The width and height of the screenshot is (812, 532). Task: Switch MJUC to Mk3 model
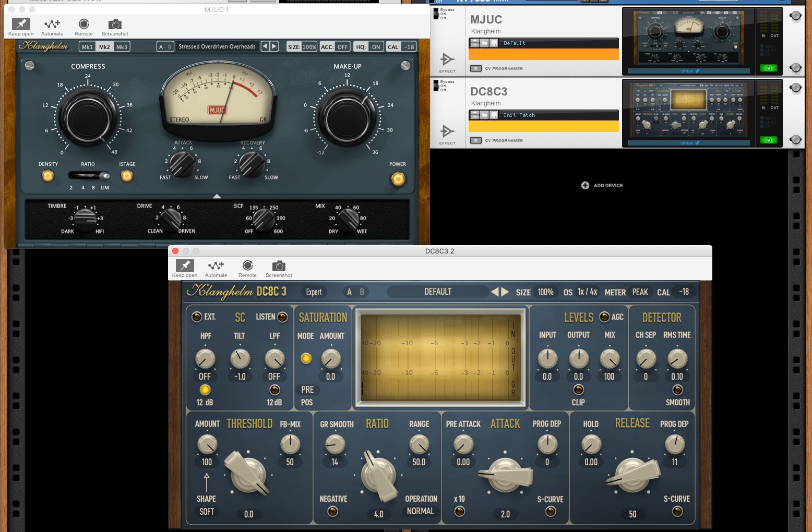tap(122, 46)
